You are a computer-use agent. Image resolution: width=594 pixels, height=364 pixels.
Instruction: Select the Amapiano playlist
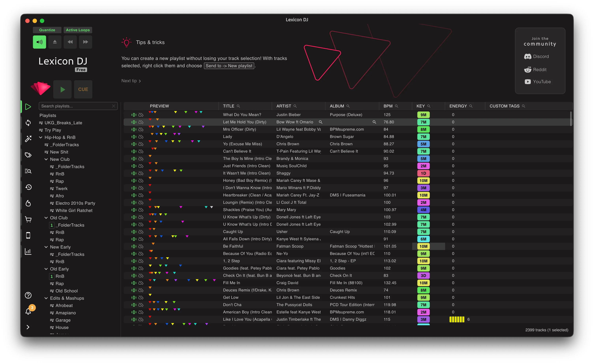point(66,313)
